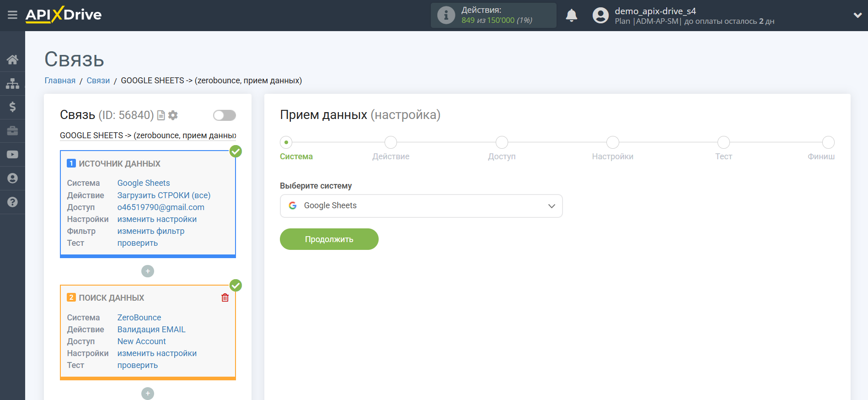Expand the user account menu chevron

pyautogui.click(x=857, y=16)
